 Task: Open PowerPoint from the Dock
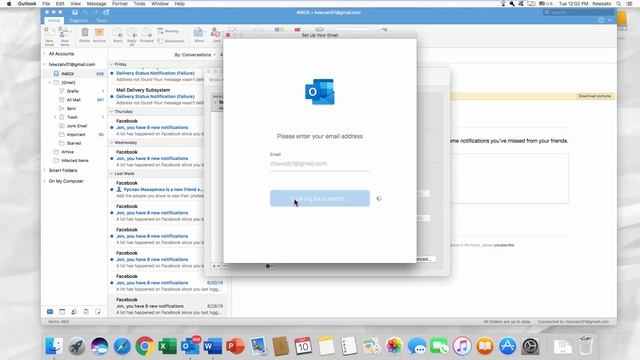(x=235, y=347)
